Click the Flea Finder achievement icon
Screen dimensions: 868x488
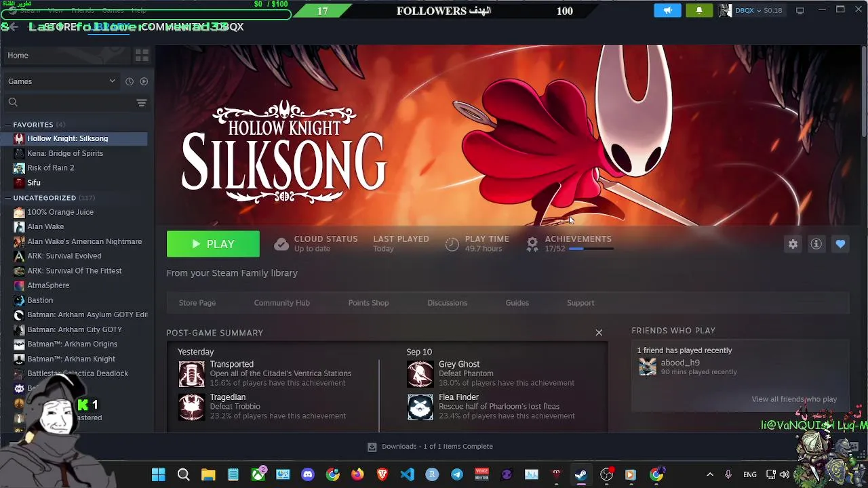click(x=420, y=407)
